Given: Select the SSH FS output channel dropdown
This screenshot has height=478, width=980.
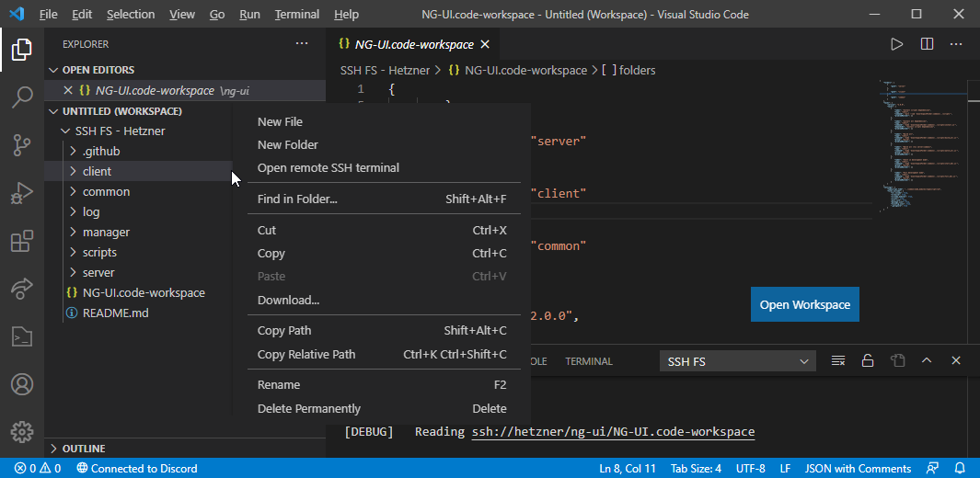Looking at the screenshot, I should [x=737, y=361].
